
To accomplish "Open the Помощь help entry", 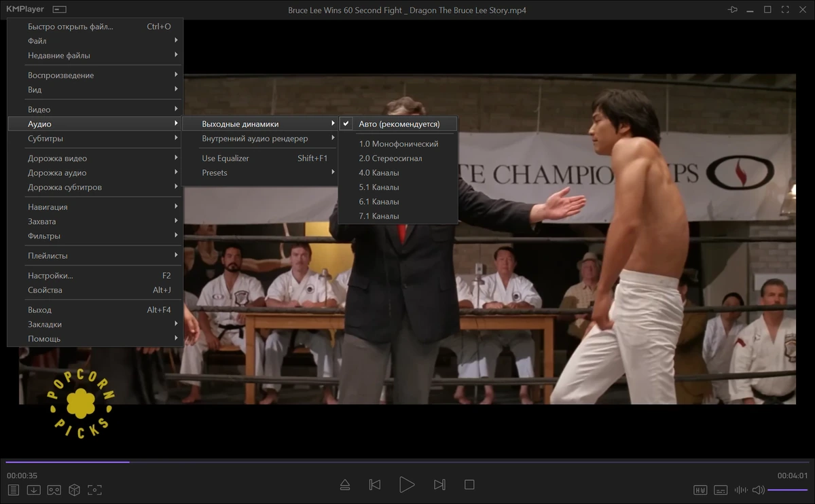I will click(95, 339).
